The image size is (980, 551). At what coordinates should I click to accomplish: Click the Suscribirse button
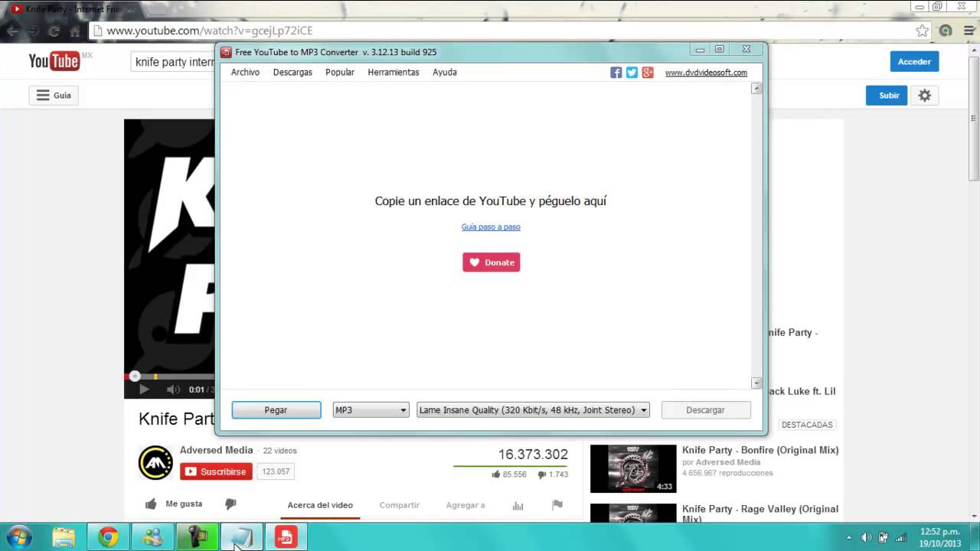pyautogui.click(x=216, y=471)
